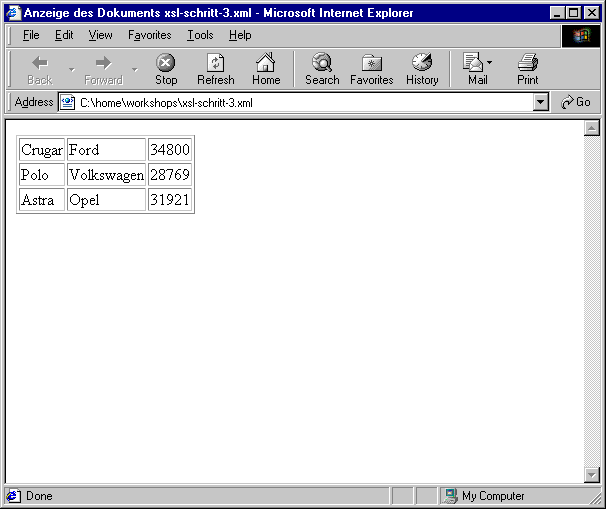Viewport: 606px width, 509px height.
Task: Open the Edit menu
Action: (x=64, y=35)
